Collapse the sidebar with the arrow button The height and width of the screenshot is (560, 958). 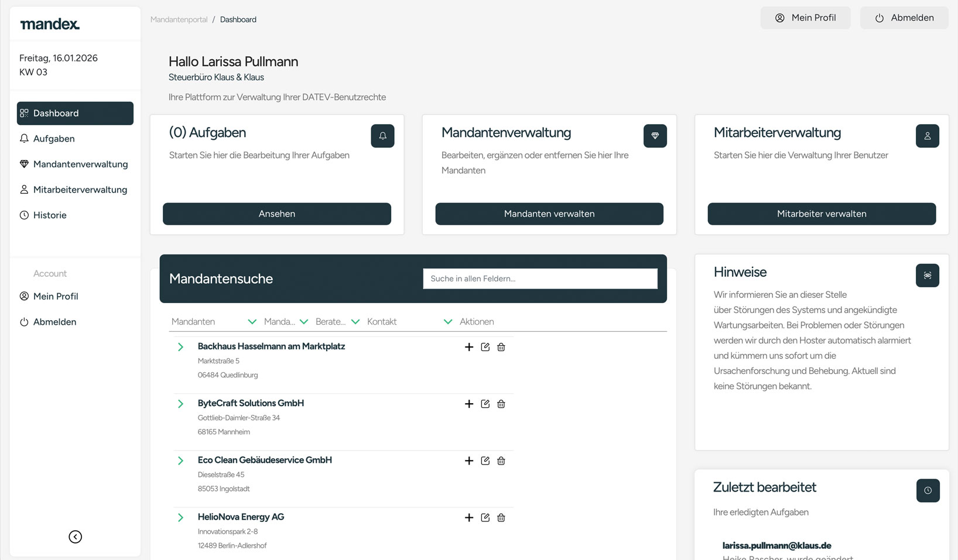pos(75,537)
